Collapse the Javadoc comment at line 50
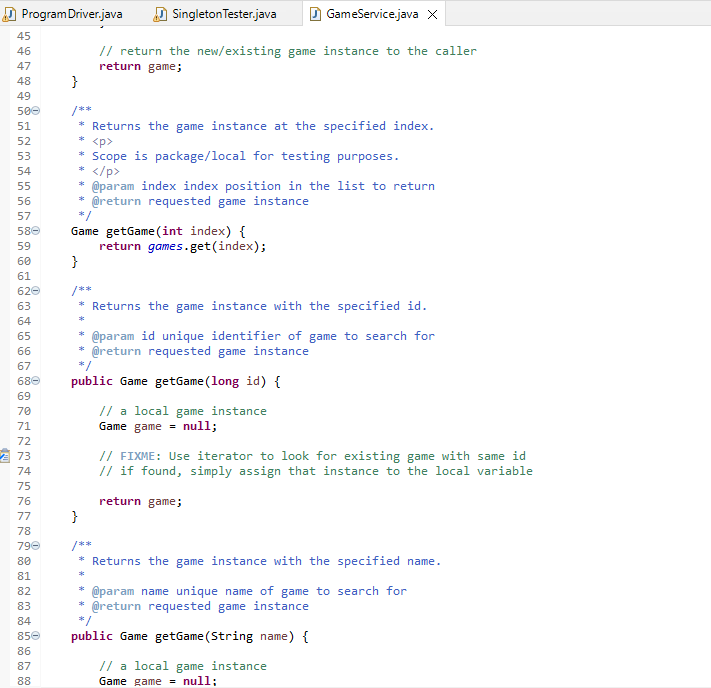 (x=36, y=111)
